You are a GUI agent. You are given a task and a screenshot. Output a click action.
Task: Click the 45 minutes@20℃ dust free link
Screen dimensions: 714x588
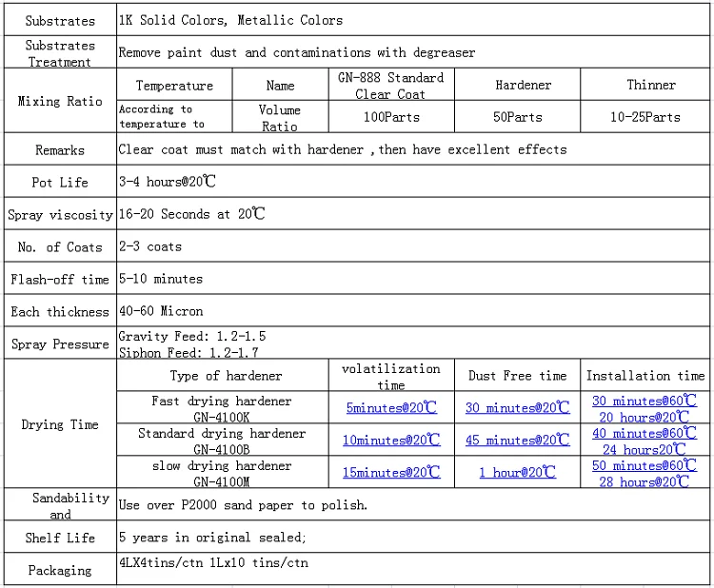coord(517,441)
